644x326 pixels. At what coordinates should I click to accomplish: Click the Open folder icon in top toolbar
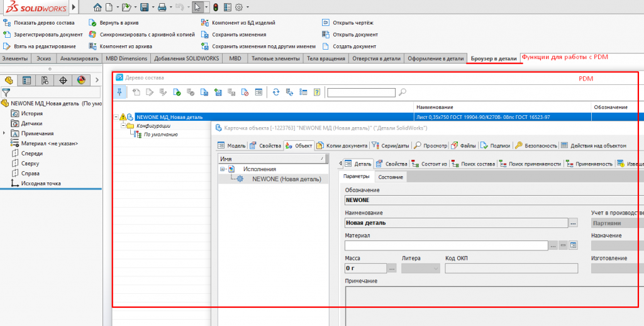point(126,8)
